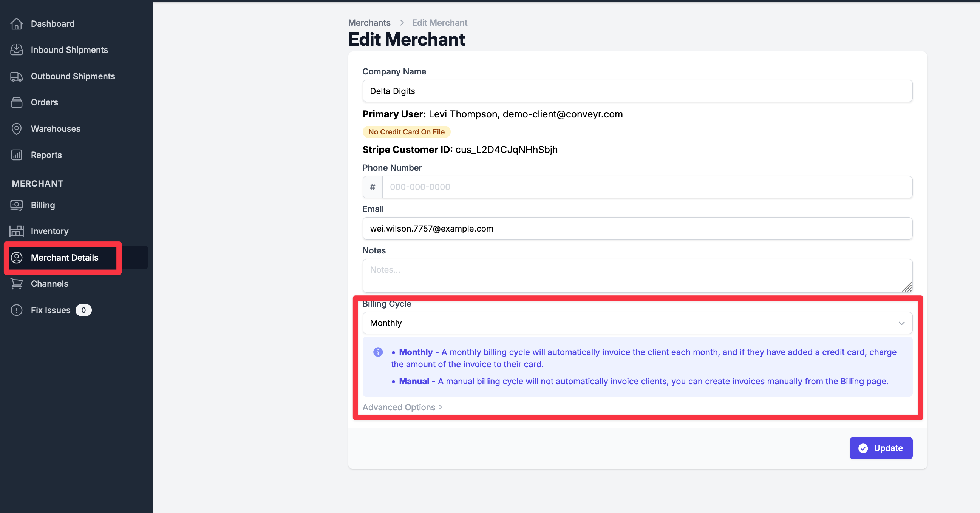Image resolution: width=980 pixels, height=513 pixels.
Task: Open the Billing Cycle dropdown
Action: click(x=637, y=323)
